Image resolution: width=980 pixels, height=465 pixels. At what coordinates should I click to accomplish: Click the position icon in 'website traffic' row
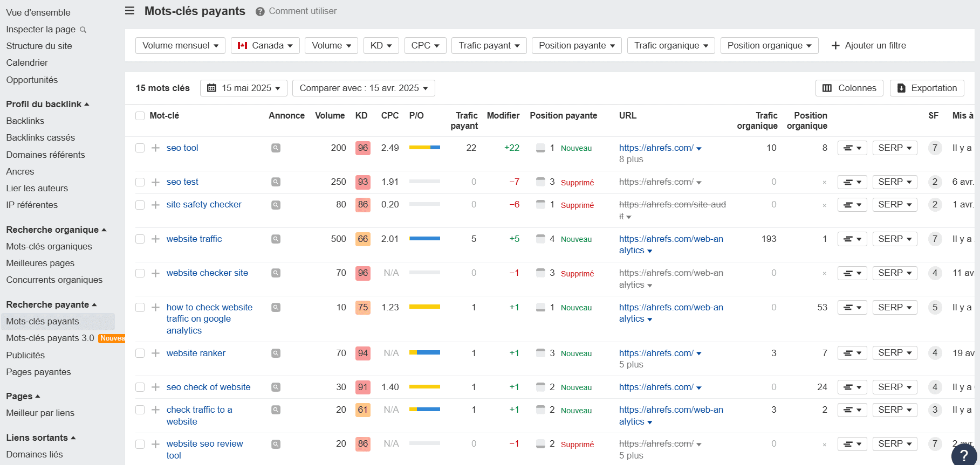(540, 239)
